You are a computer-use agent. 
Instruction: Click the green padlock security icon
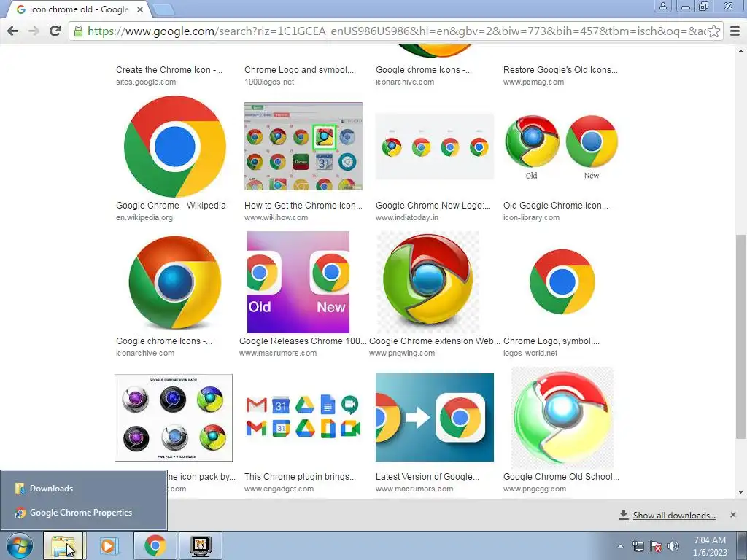(78, 31)
